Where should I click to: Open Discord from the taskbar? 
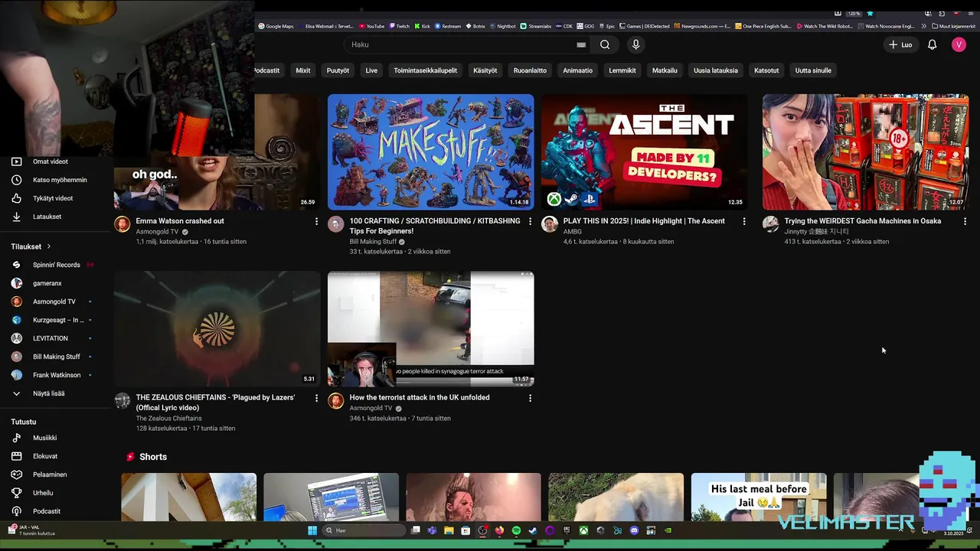point(634,530)
